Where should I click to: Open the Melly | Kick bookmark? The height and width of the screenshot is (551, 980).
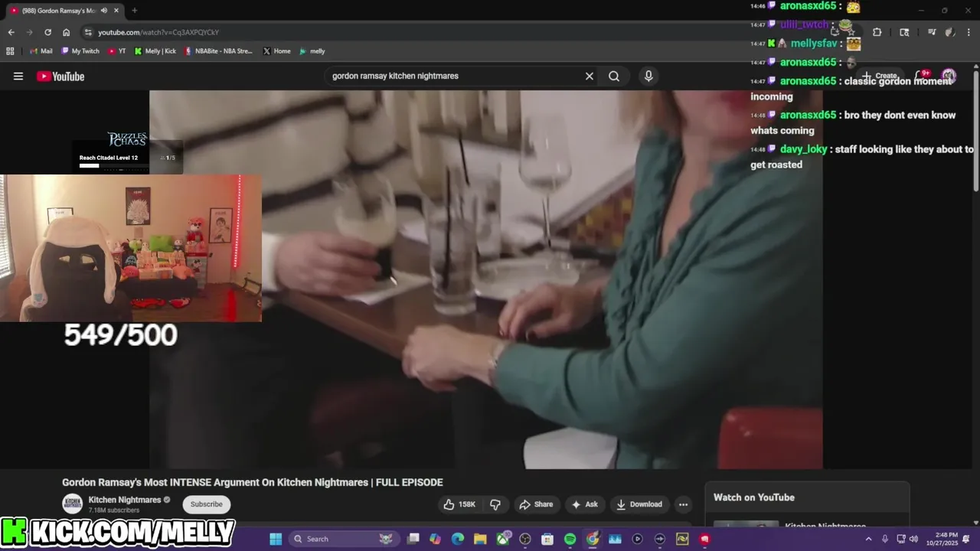click(155, 51)
